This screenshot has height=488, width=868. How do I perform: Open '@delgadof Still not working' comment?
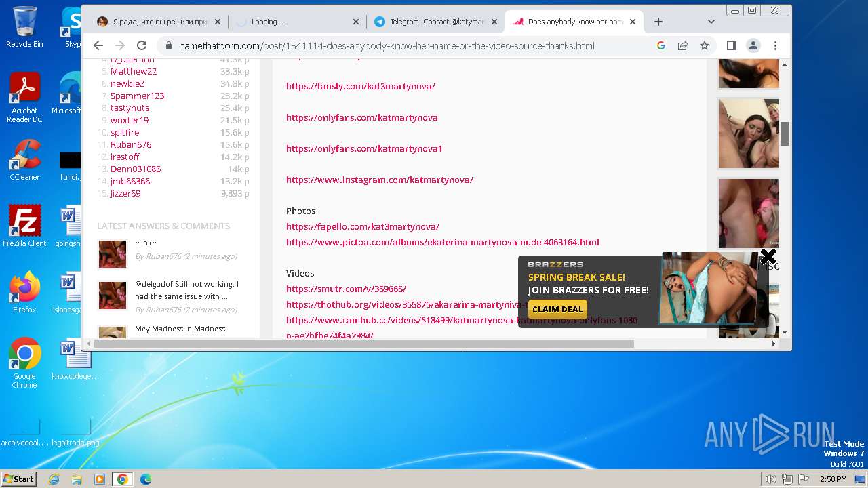pyautogui.click(x=186, y=290)
